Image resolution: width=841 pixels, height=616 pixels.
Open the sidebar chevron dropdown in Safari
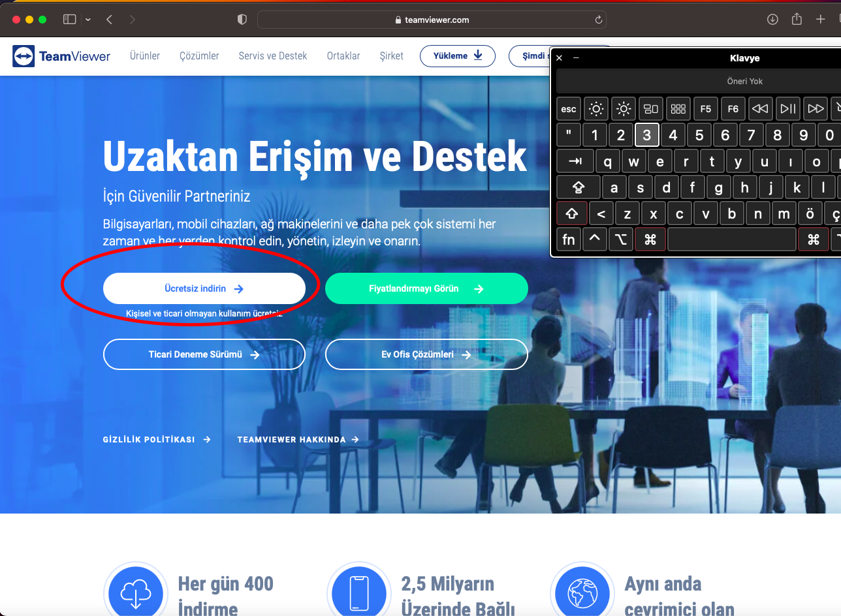(87, 20)
